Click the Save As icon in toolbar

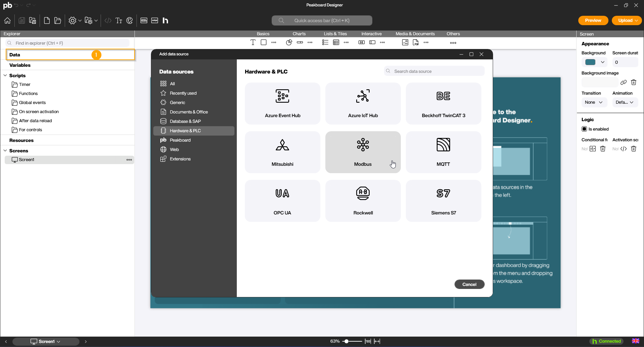point(33,20)
